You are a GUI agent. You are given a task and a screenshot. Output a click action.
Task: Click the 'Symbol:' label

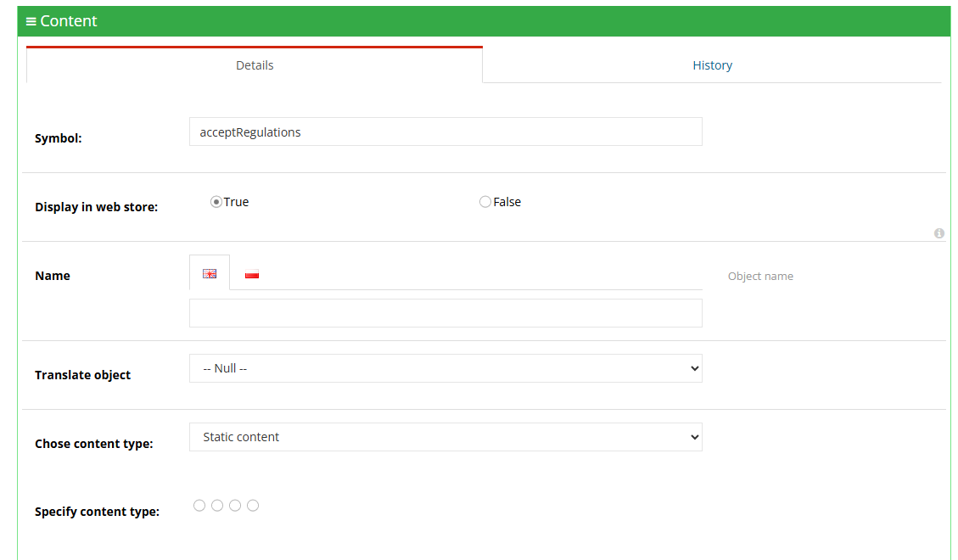(x=58, y=138)
